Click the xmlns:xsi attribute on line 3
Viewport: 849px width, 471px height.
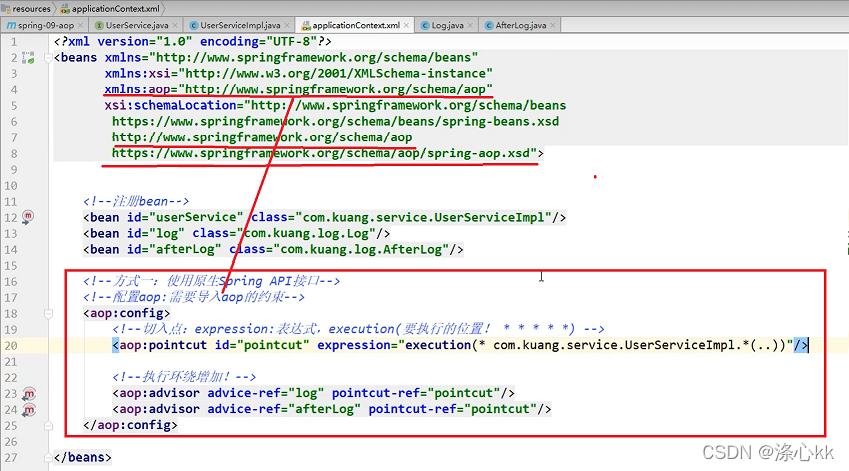point(298,74)
